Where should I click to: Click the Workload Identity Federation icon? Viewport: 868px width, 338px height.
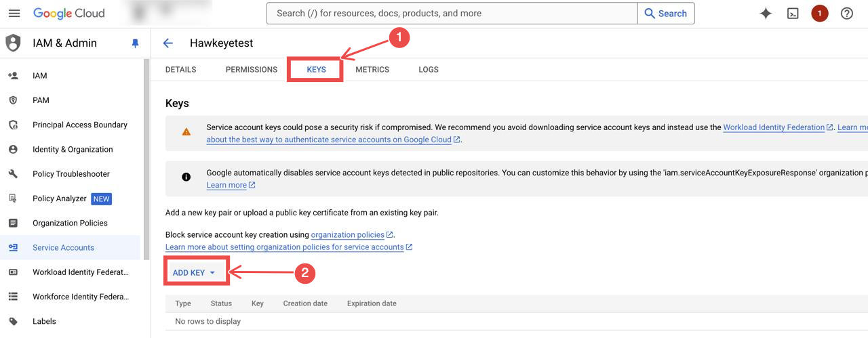click(x=13, y=272)
